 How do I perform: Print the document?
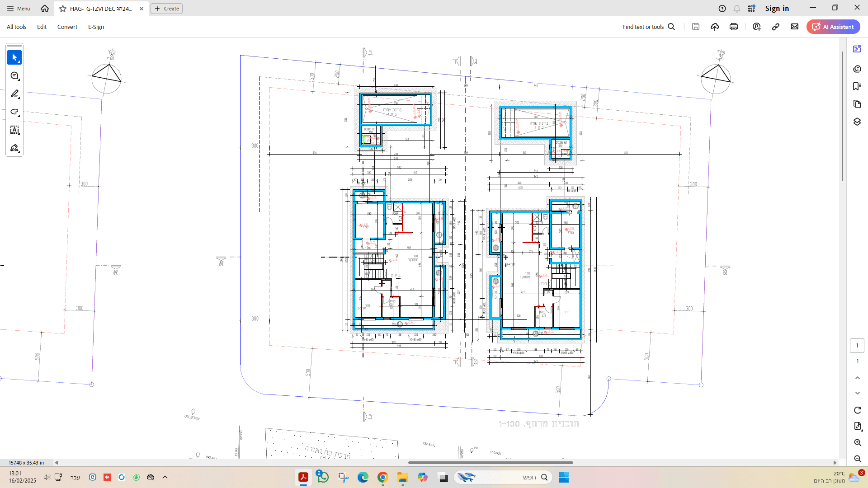(734, 27)
